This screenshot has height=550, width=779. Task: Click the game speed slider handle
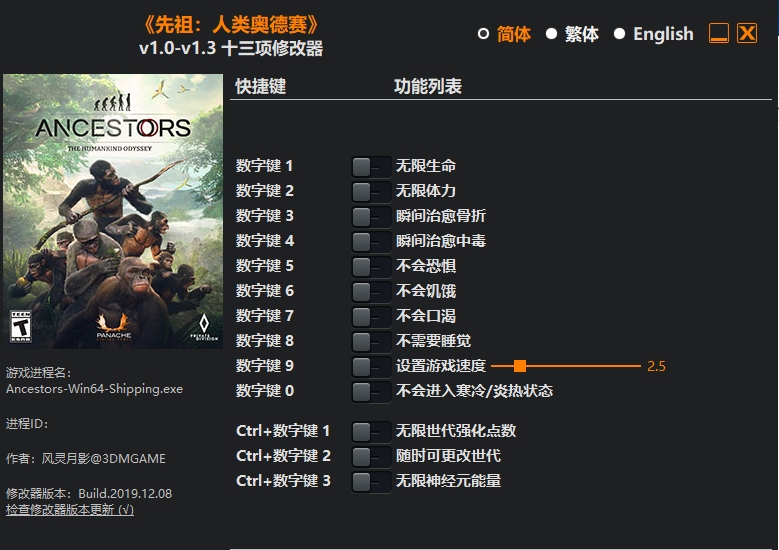pos(520,366)
